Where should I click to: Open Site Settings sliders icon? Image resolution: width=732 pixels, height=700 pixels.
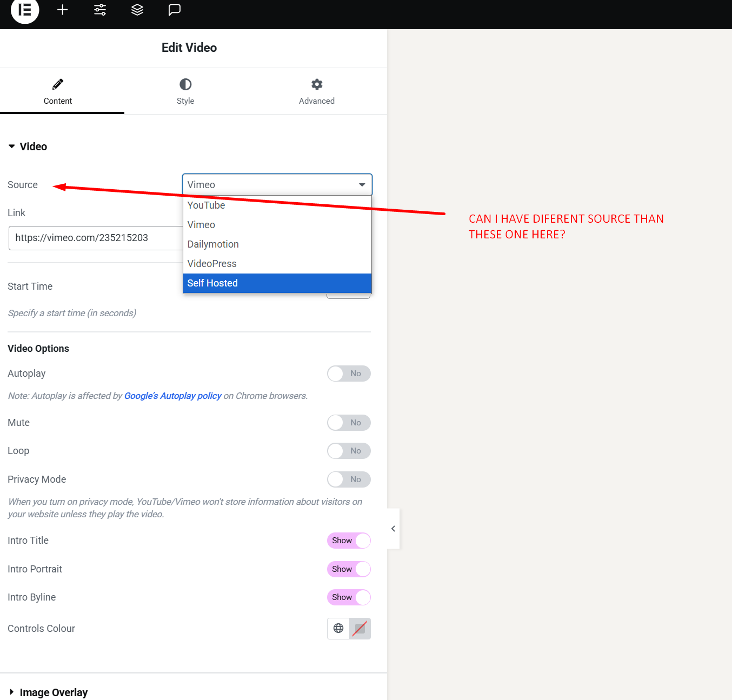pos(100,10)
